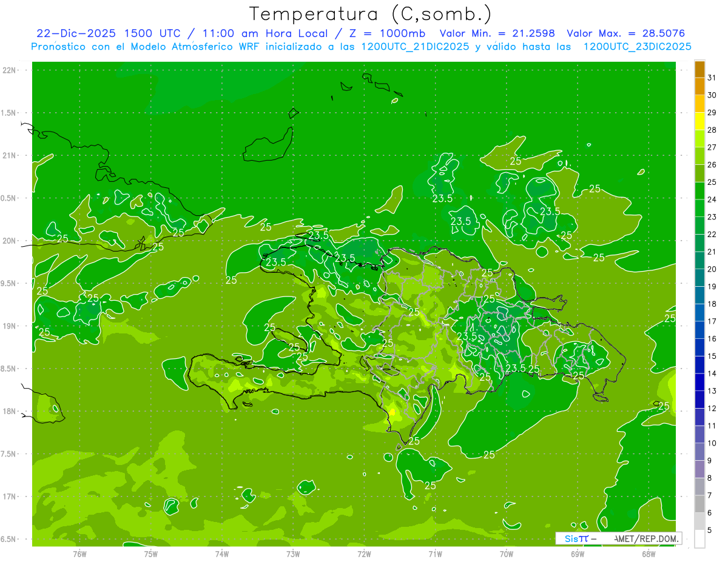Click the "74W" longitude axis label
728x562 pixels.
point(222,554)
